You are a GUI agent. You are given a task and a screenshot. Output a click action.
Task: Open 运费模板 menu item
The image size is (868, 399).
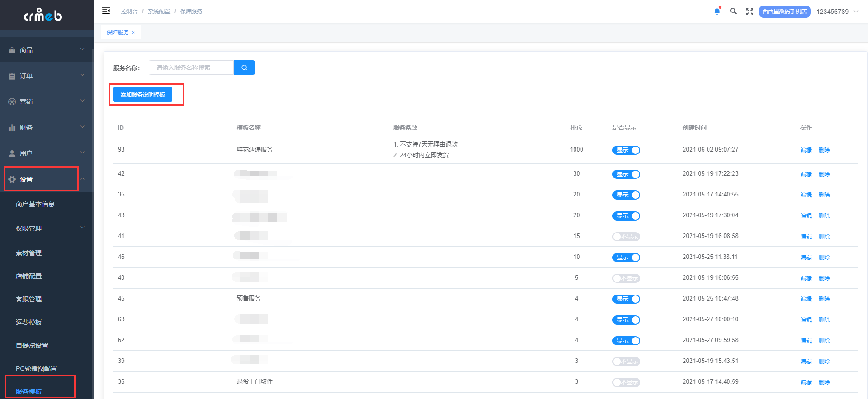pyautogui.click(x=29, y=322)
